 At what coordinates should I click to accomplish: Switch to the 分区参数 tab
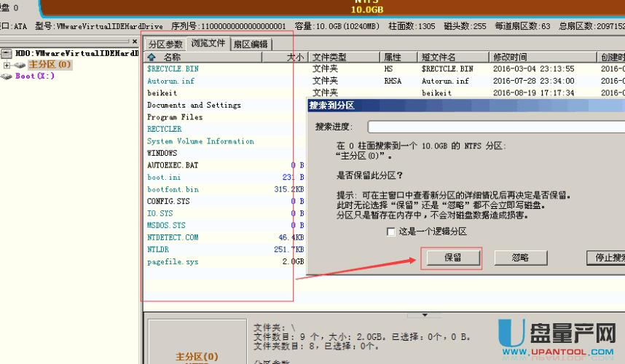click(x=165, y=44)
